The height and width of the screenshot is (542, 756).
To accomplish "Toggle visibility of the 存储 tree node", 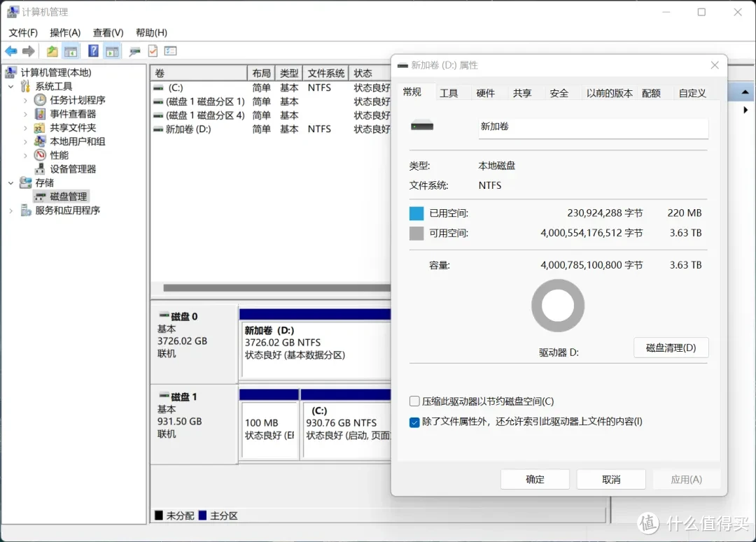I will [10, 183].
